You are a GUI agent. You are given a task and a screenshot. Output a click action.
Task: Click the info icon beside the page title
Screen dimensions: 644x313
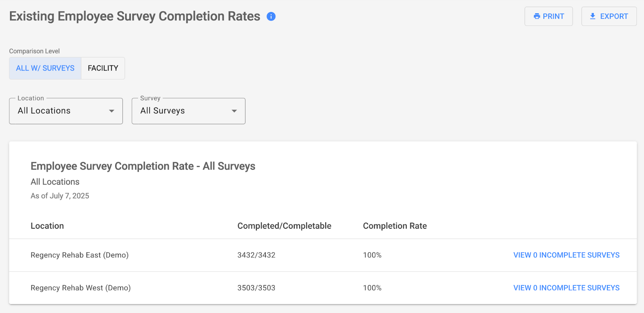[271, 17]
